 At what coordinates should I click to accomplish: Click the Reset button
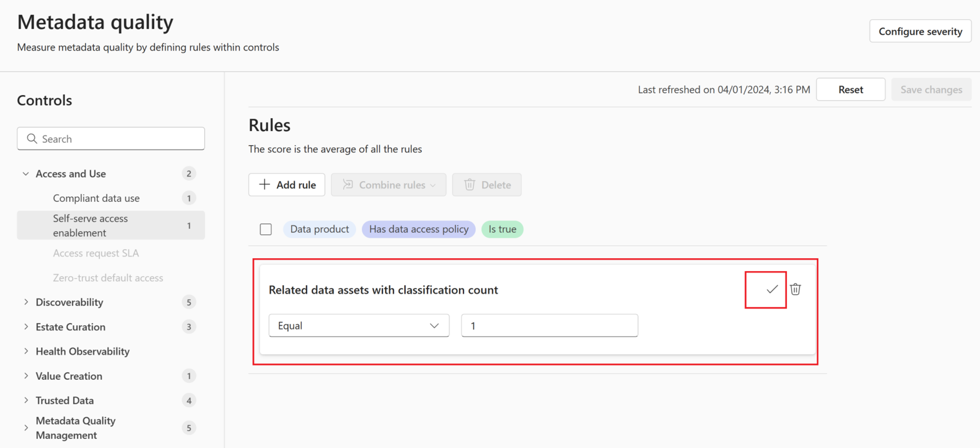click(851, 89)
